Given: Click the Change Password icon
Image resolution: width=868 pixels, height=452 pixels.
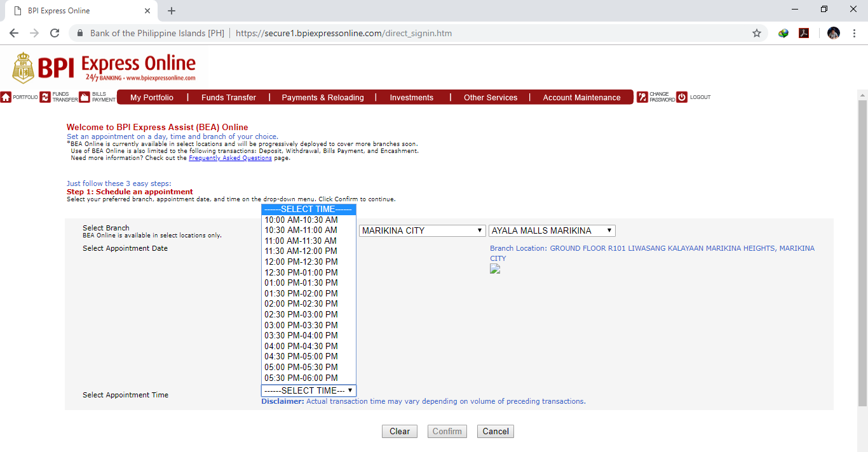Looking at the screenshot, I should (x=642, y=97).
